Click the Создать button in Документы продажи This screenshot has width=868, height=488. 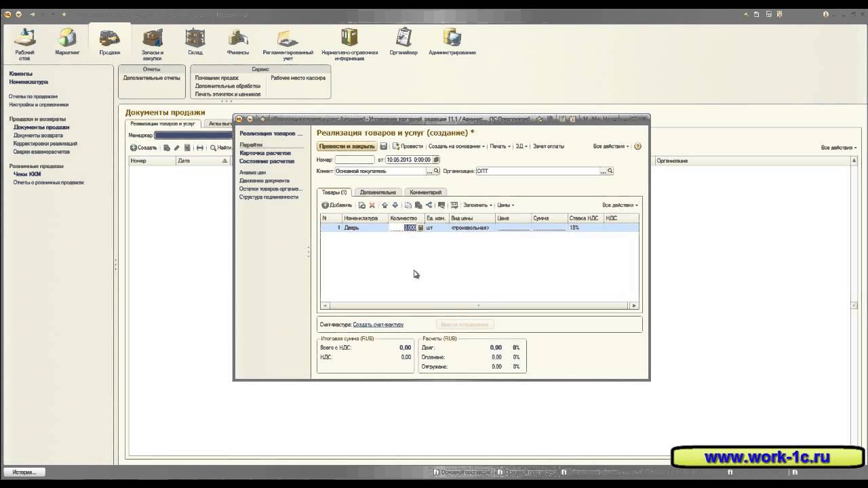[x=144, y=148]
